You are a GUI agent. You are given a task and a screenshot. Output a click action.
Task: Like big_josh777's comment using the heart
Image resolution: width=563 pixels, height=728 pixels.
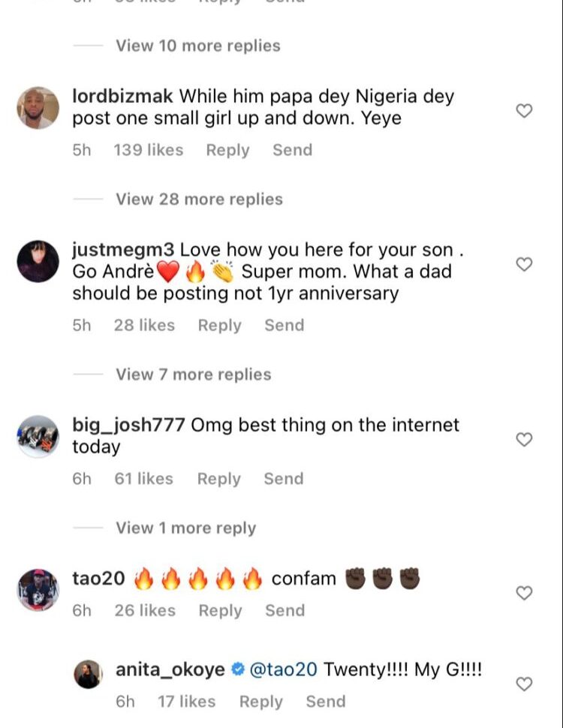525,439
